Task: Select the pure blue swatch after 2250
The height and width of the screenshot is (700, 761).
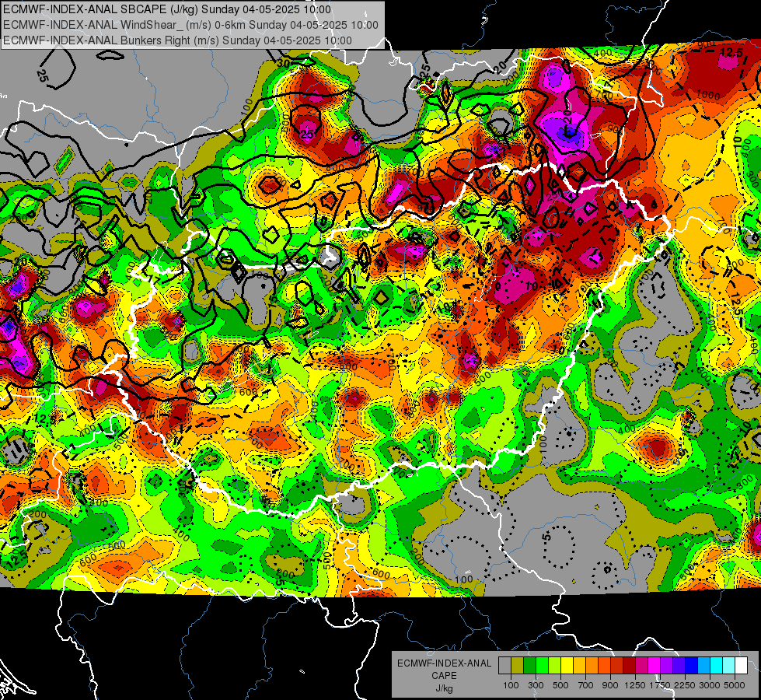Action: [692, 665]
